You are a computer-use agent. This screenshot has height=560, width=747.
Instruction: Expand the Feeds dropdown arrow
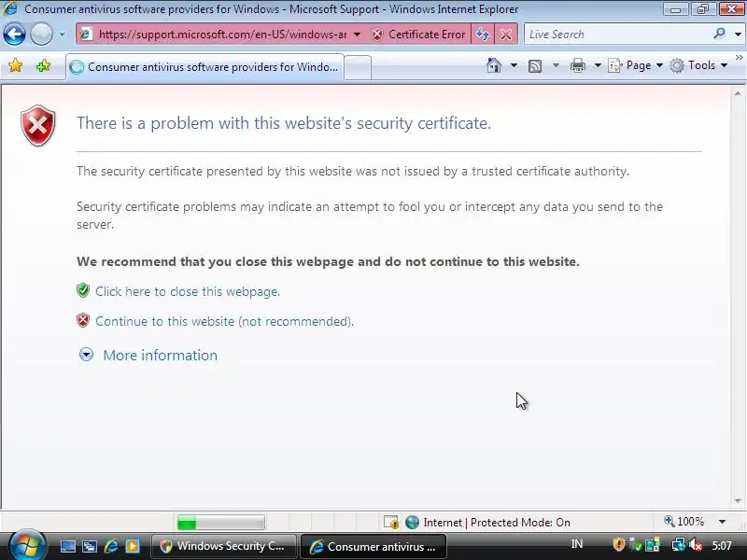point(556,65)
